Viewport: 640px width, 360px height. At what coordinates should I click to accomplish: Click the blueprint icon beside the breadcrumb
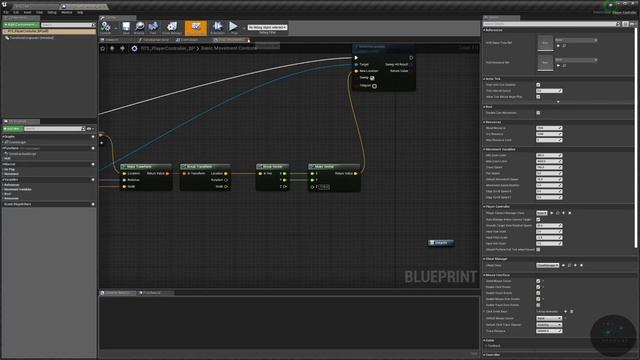click(x=134, y=48)
